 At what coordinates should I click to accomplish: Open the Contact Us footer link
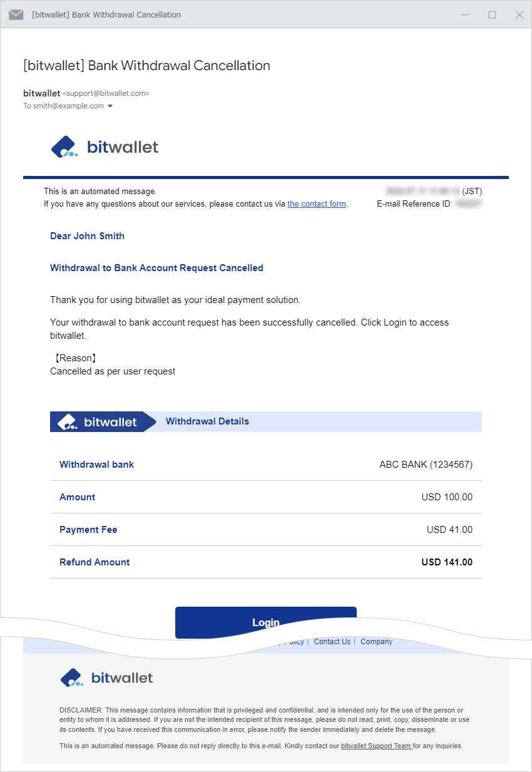point(332,642)
